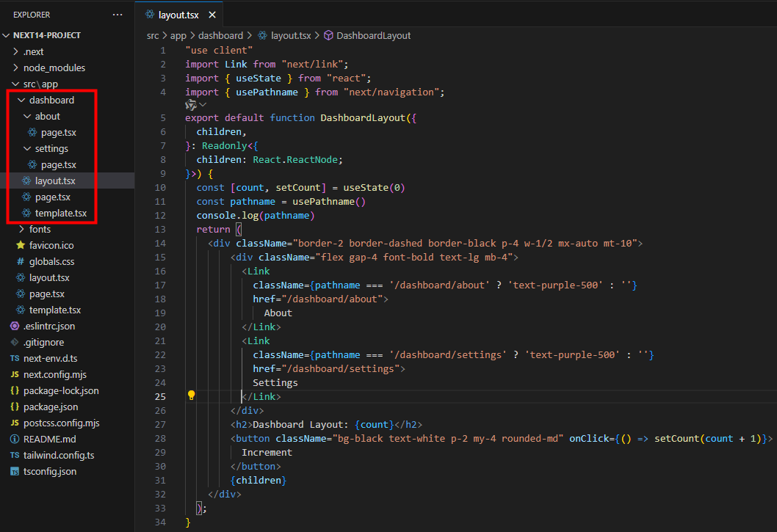Screen dimensions: 777x532
Task: Open the Explorer more actions ellipsis menu
Action: [118, 15]
